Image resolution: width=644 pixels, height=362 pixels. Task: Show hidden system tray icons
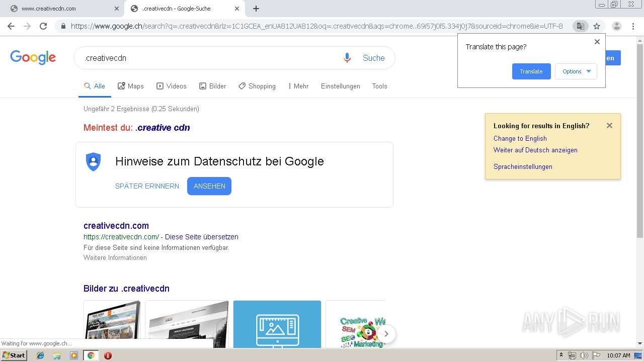pos(561,355)
